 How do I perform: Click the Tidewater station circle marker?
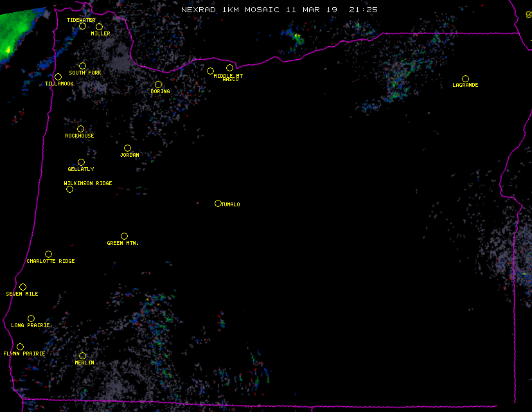82,26
